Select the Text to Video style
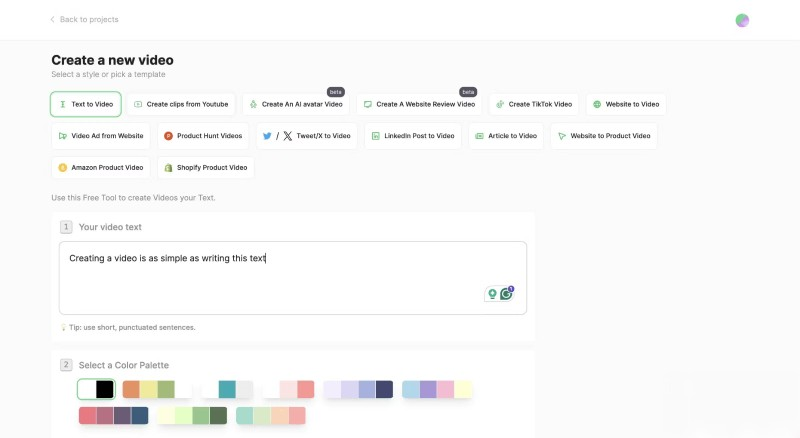This screenshot has height=438, width=800. [x=86, y=104]
